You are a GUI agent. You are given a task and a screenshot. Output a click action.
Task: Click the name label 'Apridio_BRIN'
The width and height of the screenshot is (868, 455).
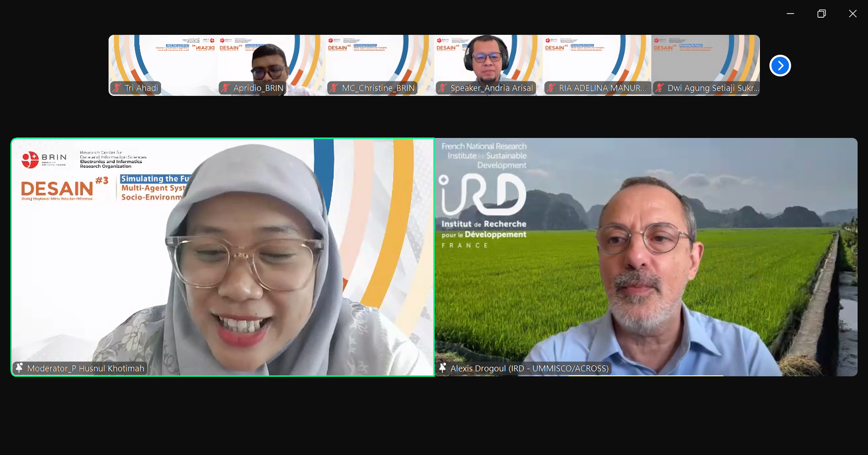point(258,88)
